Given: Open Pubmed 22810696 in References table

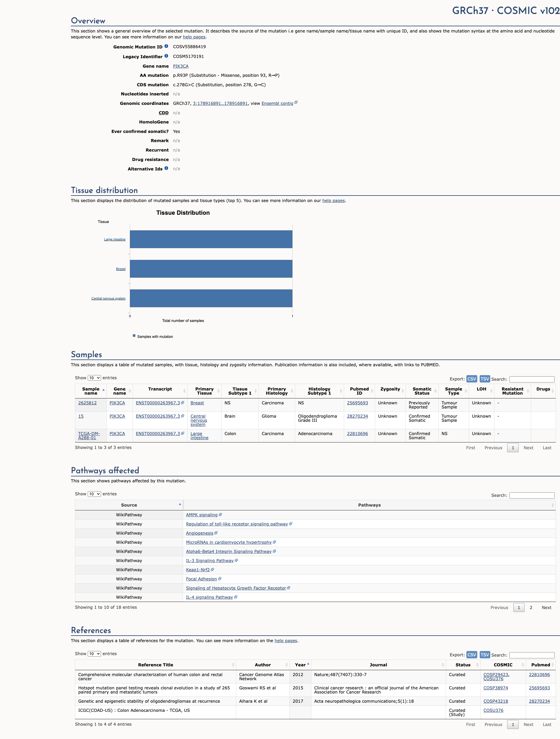Looking at the screenshot, I should pos(539,675).
